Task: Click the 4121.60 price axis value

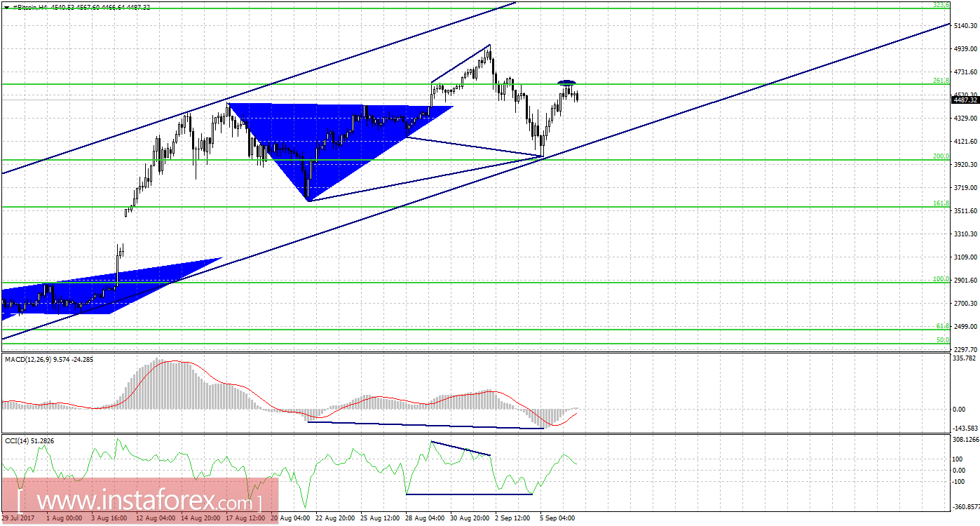Action: [x=965, y=141]
